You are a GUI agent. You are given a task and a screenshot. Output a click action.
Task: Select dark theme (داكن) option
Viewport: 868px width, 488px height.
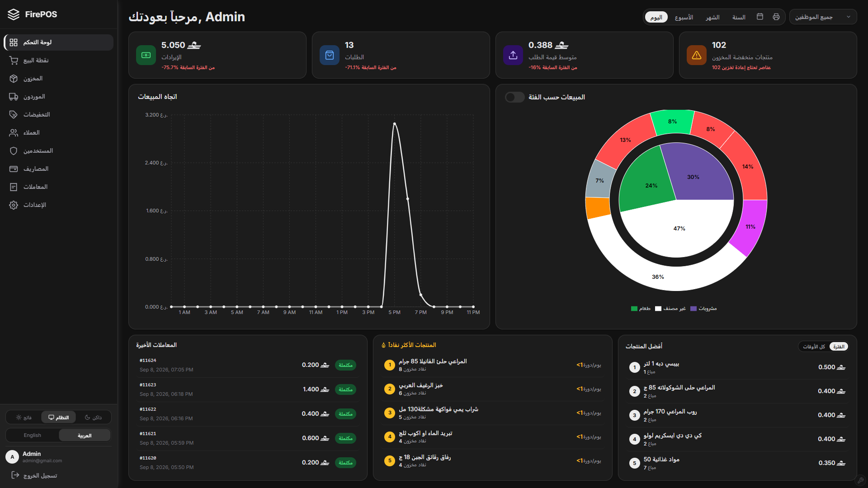pos(93,418)
